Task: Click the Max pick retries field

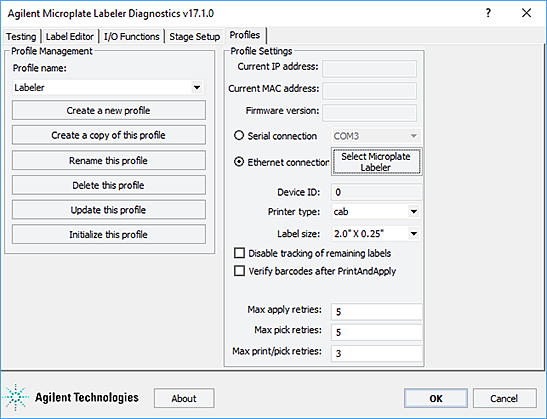Action: click(376, 332)
